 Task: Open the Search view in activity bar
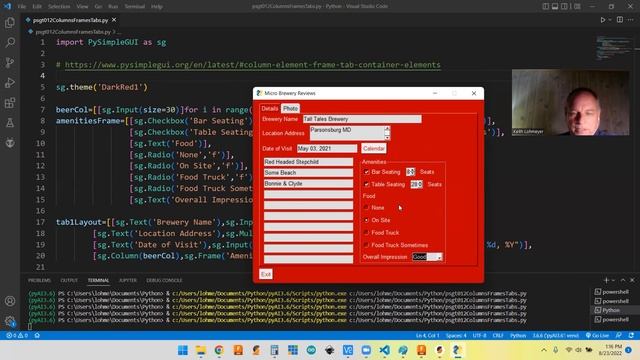(10, 42)
